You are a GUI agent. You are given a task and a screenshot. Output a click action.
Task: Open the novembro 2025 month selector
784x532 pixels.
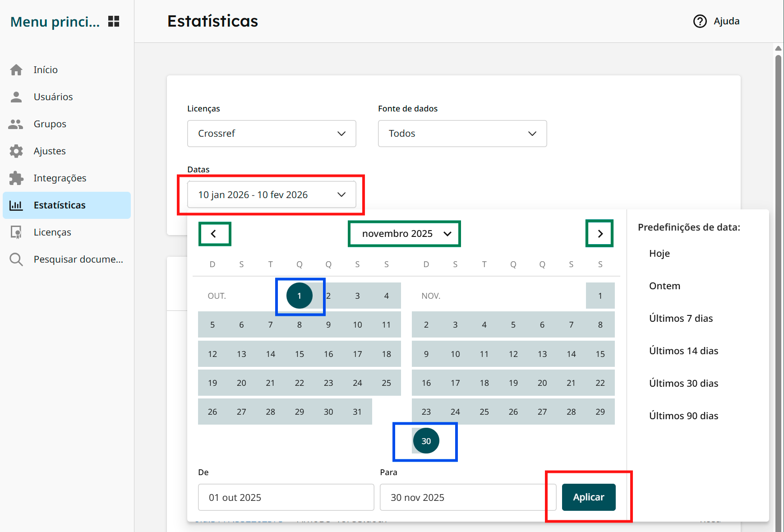pos(404,234)
